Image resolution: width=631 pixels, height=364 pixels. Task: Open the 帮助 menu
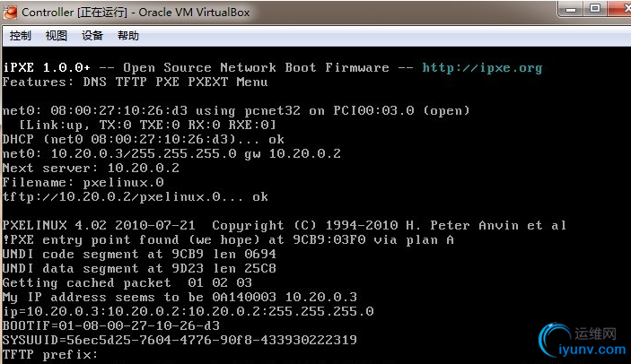128,36
